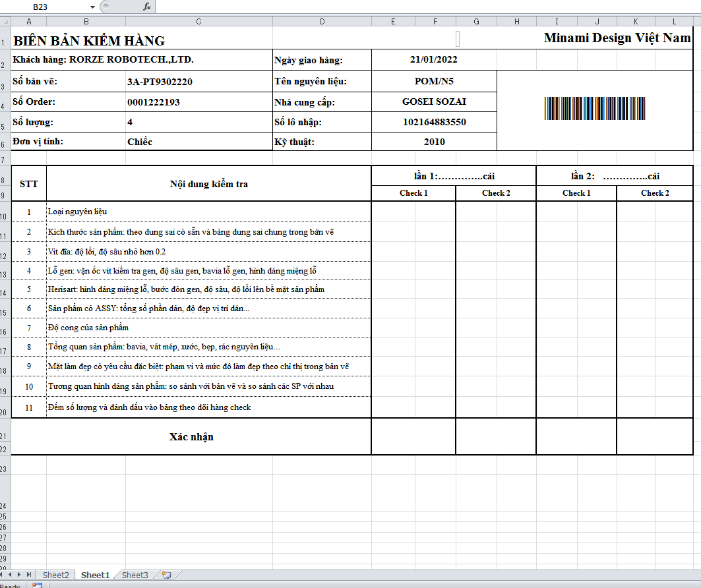Click the 'Ngày giao hàng:' label cell
The height and width of the screenshot is (588, 701).
[x=322, y=60]
